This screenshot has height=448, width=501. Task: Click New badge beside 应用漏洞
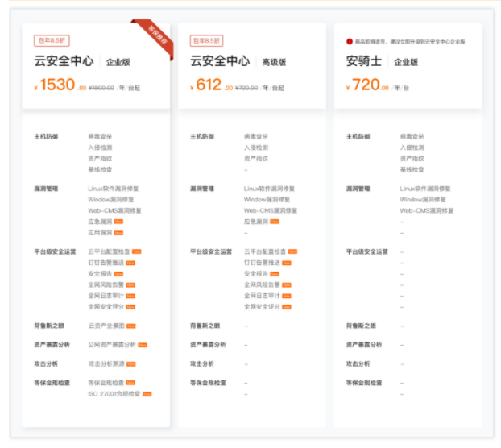[x=118, y=233]
